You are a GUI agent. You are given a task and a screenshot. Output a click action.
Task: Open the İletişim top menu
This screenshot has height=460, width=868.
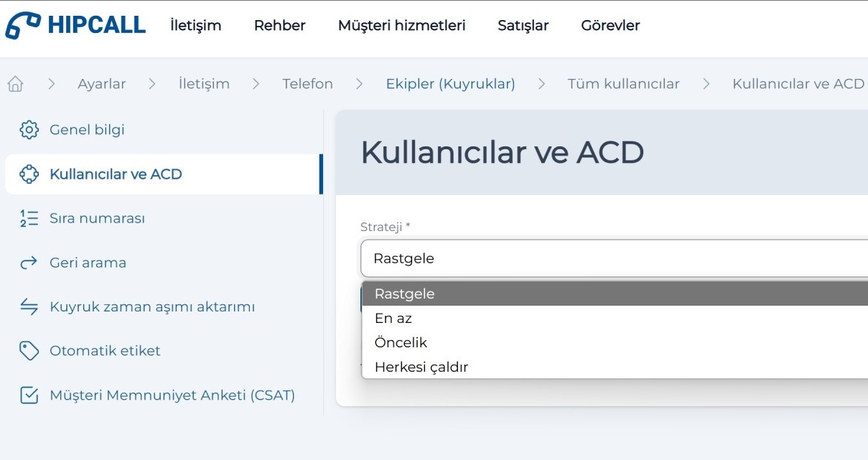(x=195, y=26)
